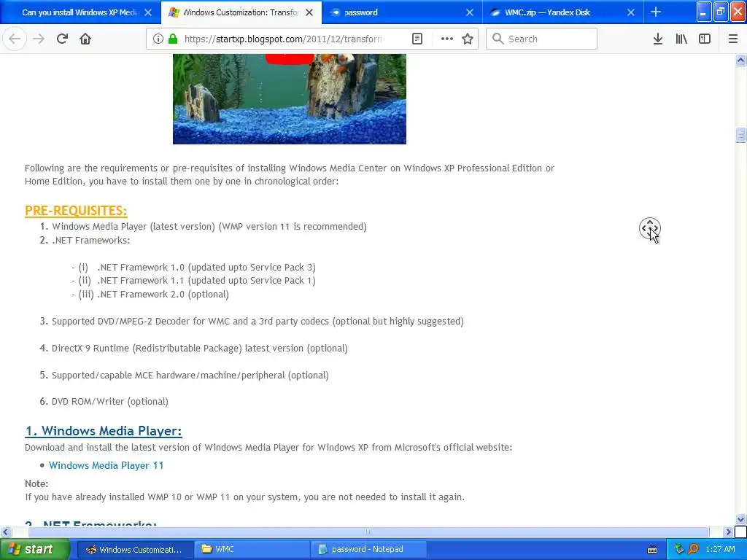Click the 'Note:' label text
Viewport: 747px width, 560px height.
click(x=36, y=483)
